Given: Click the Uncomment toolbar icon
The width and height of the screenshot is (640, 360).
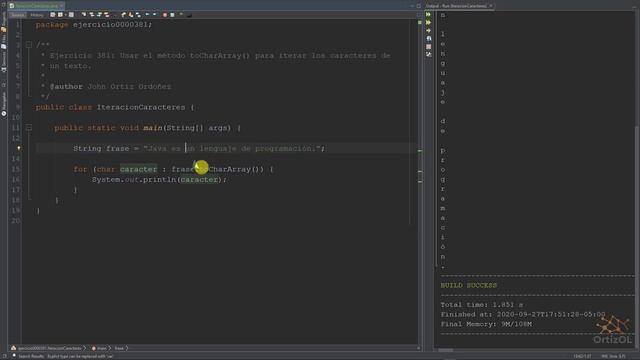Looking at the screenshot, I should 189,15.
